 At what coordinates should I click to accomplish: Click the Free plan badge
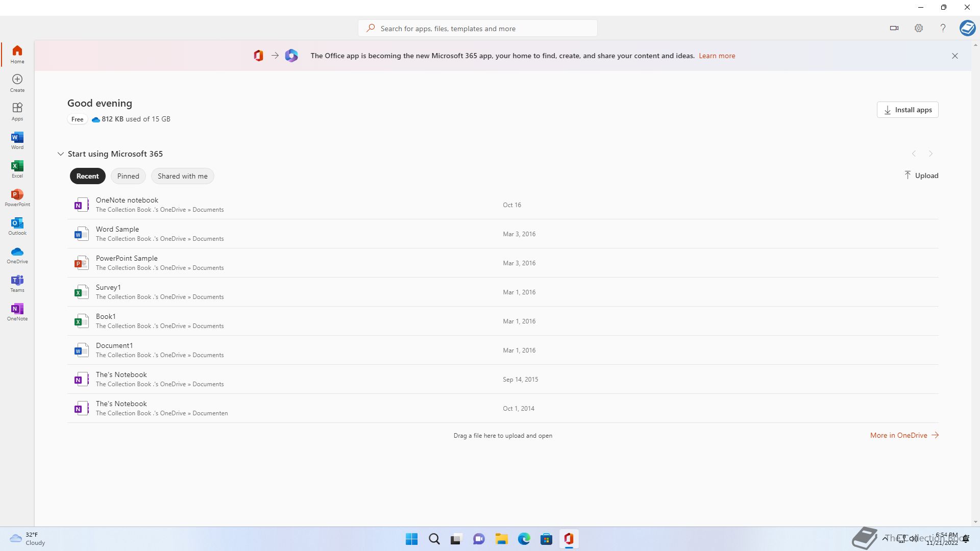(x=77, y=119)
